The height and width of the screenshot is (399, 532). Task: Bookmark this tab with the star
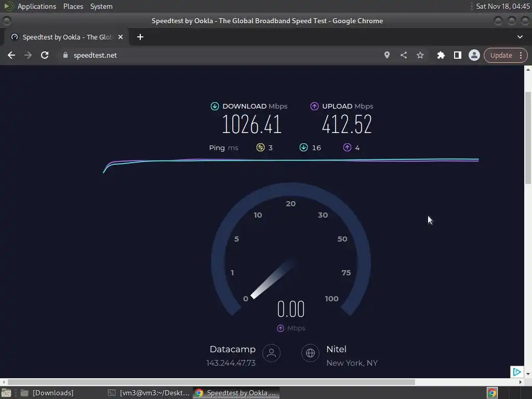point(420,55)
